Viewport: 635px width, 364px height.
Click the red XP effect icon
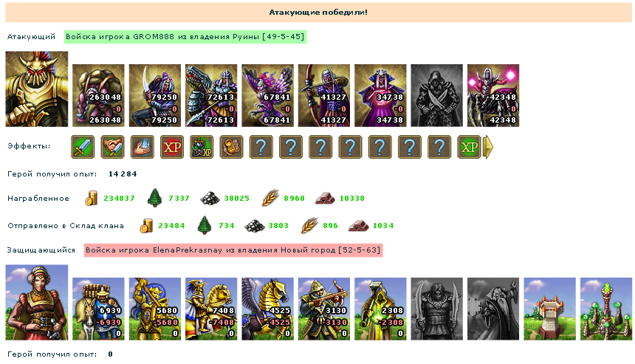(172, 147)
